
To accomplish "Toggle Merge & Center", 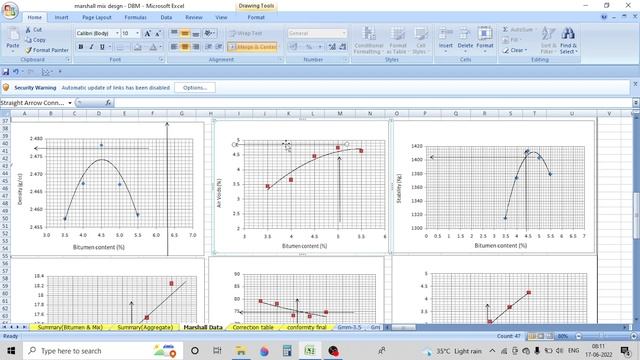I will [x=253, y=47].
